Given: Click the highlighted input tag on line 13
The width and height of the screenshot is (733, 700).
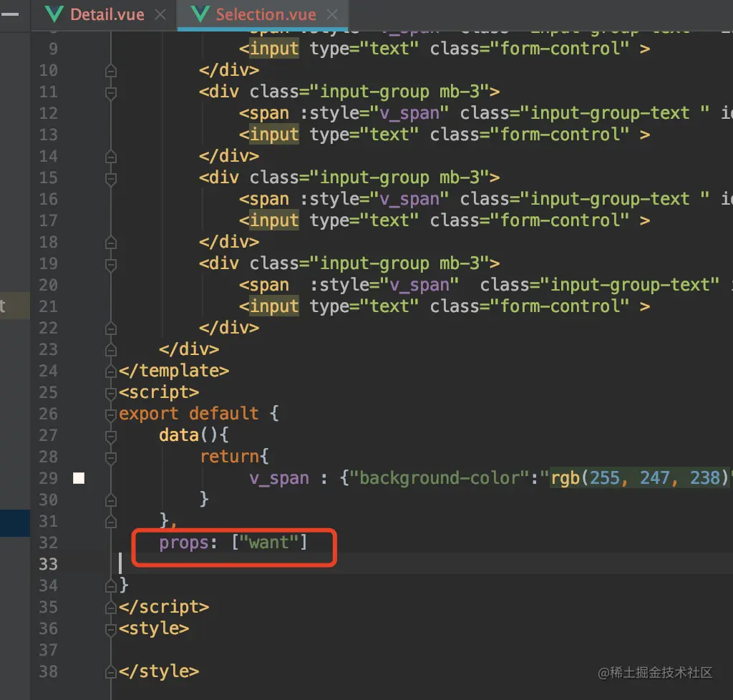Looking at the screenshot, I should point(274,135).
